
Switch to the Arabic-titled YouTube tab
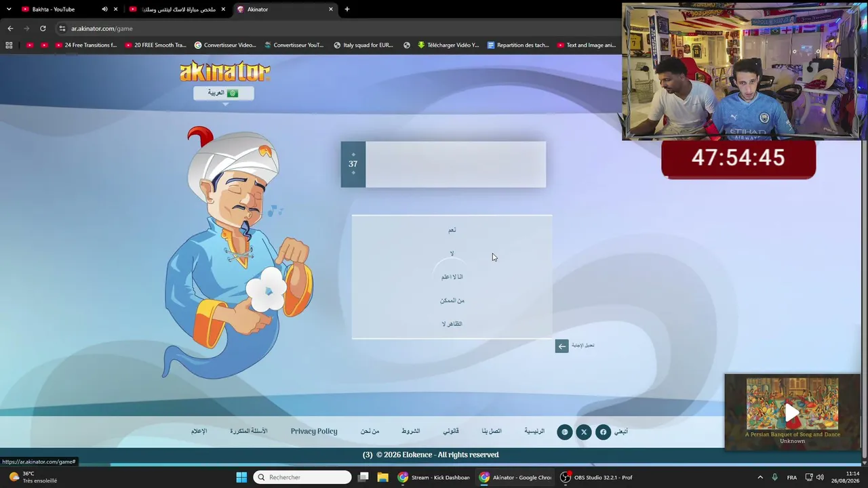[178, 9]
